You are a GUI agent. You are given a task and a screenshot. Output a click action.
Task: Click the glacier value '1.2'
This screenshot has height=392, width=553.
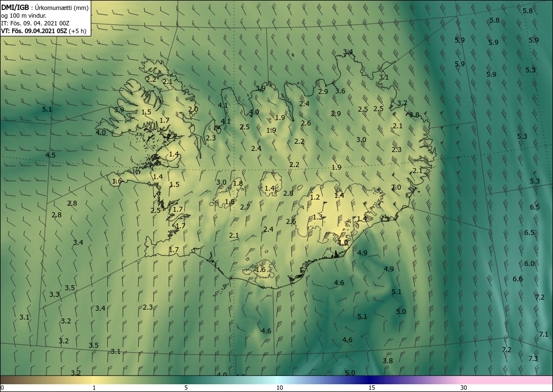point(315,197)
